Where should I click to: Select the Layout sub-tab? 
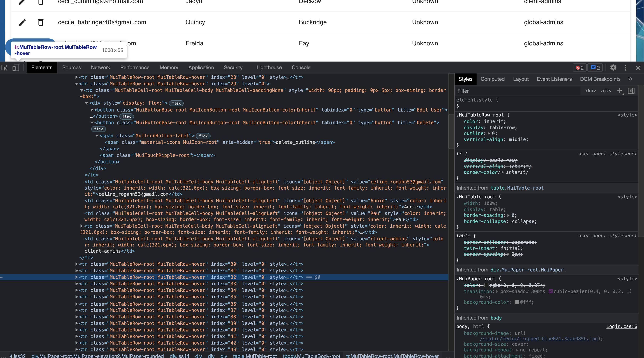pyautogui.click(x=521, y=79)
